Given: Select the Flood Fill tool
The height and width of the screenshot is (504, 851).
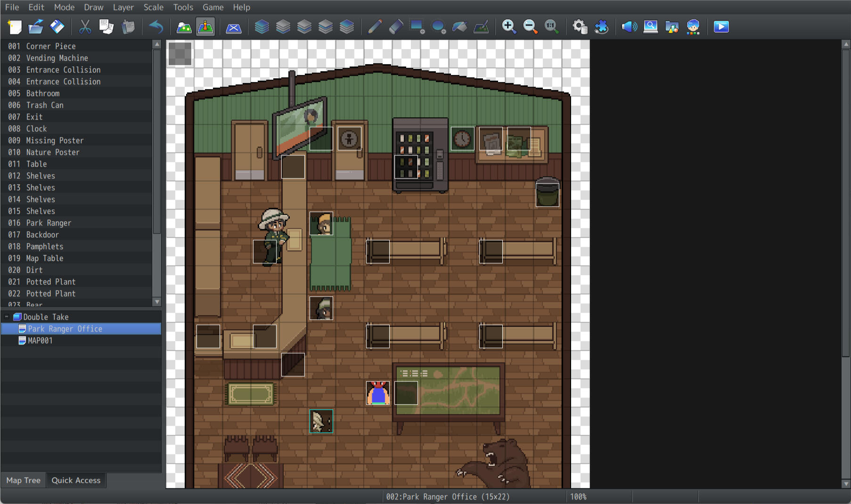Looking at the screenshot, I should (x=459, y=27).
